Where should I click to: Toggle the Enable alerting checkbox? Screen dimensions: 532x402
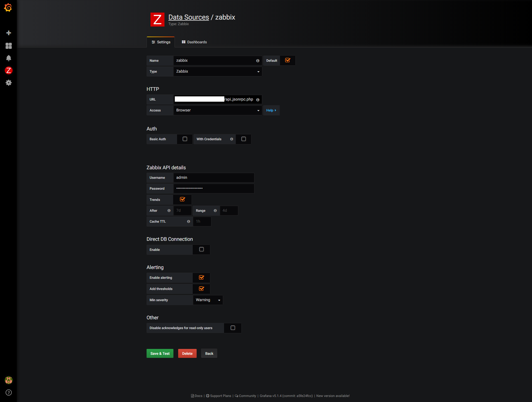point(201,277)
